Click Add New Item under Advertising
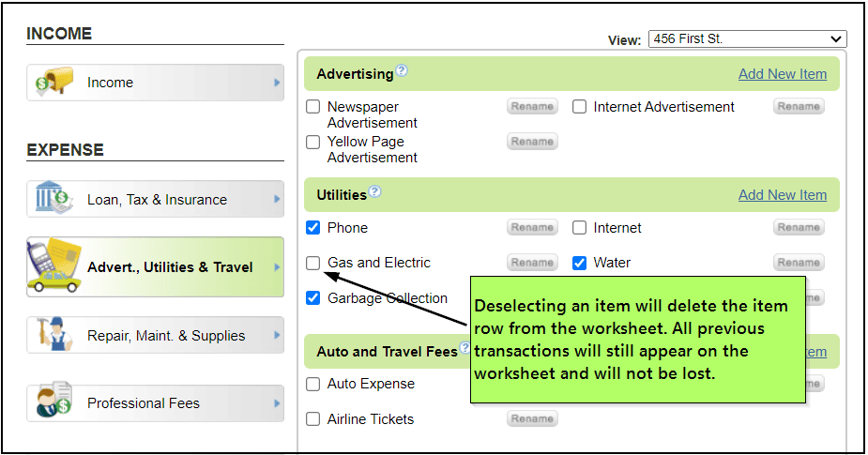This screenshot has width=868, height=455. tap(782, 74)
